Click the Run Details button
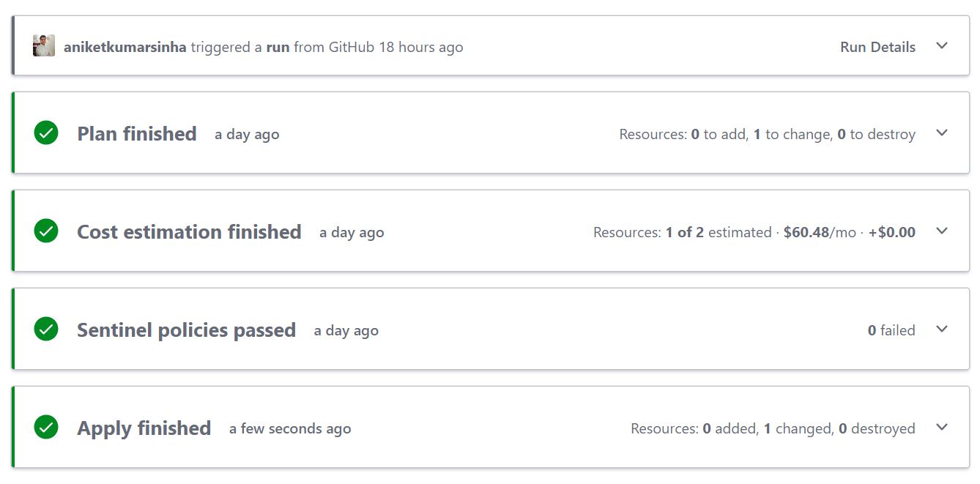980x484 pixels. coord(877,47)
